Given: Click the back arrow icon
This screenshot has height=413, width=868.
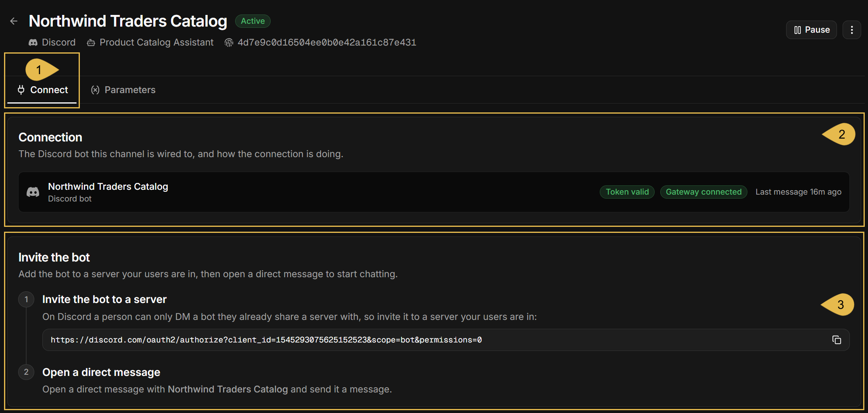Looking at the screenshot, I should pos(14,21).
